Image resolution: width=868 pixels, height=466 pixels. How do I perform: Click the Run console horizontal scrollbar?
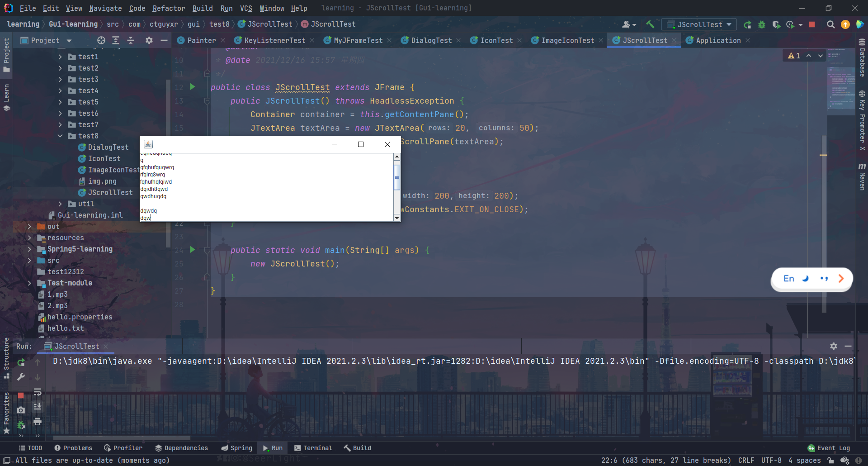click(122, 437)
